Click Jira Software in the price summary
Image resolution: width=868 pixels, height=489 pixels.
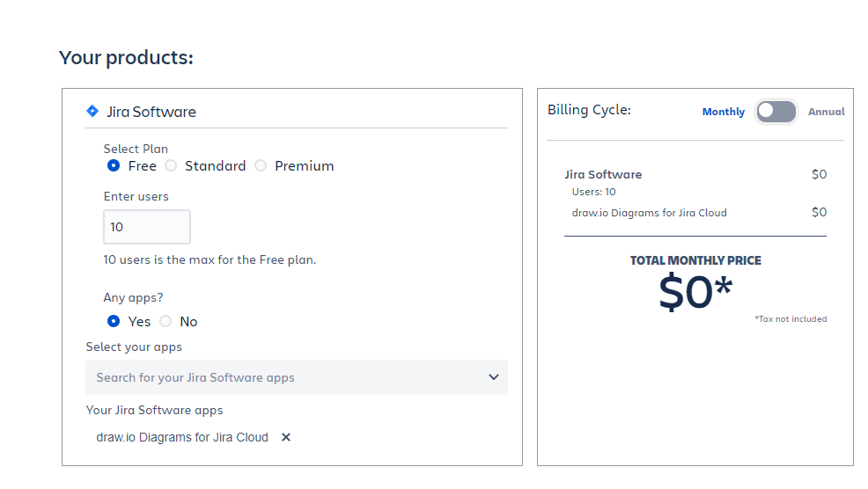tap(603, 174)
